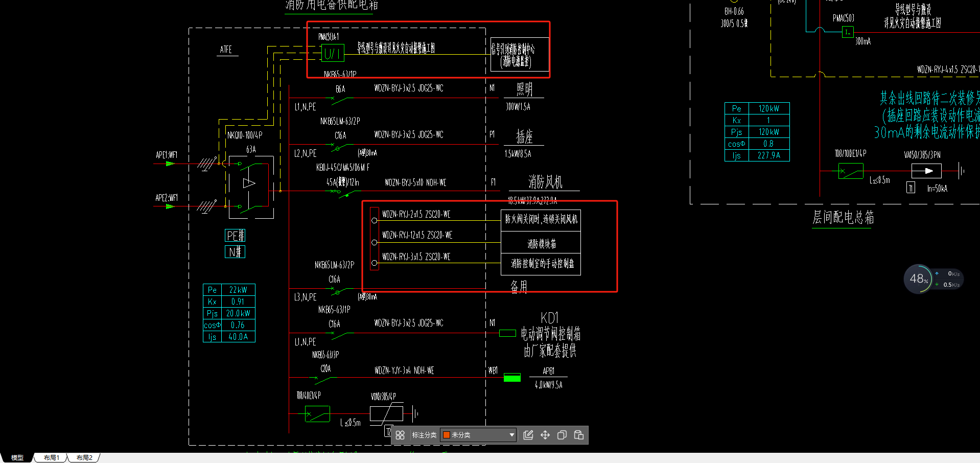Click the edit annotation pencil icon

click(x=528, y=435)
